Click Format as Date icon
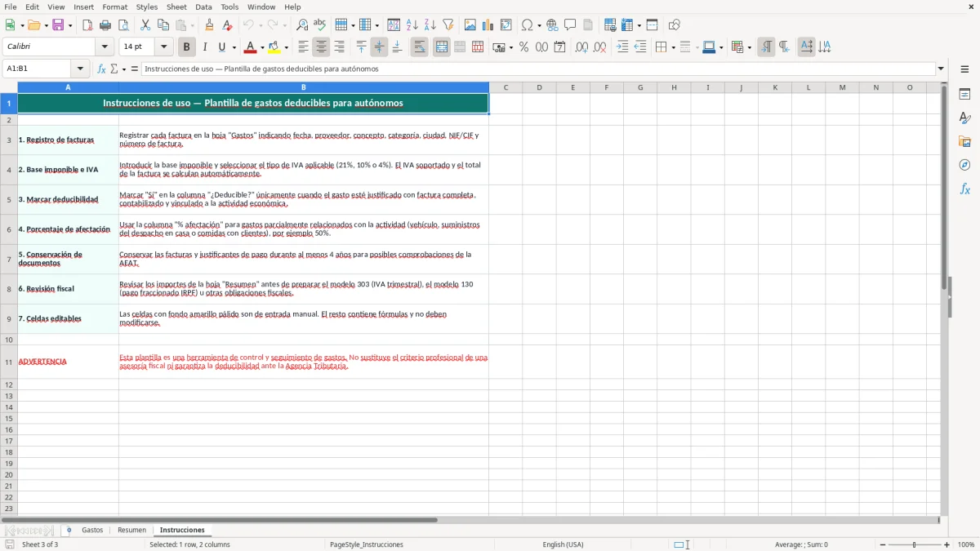The height and width of the screenshot is (551, 980). [x=559, y=47]
